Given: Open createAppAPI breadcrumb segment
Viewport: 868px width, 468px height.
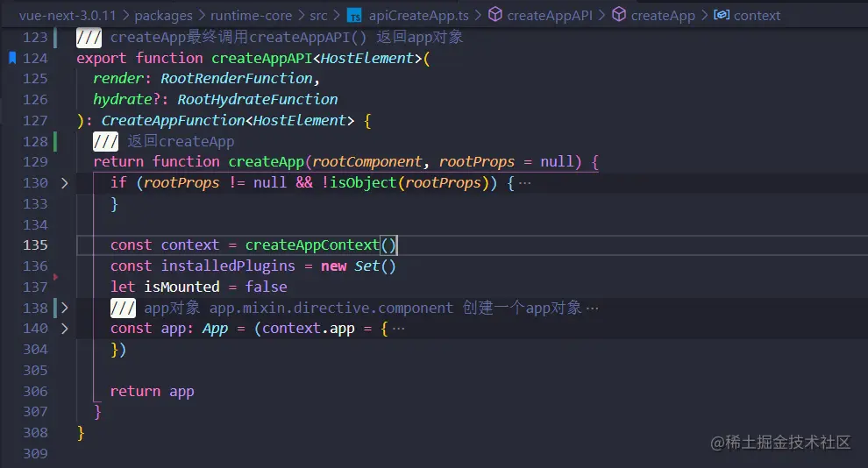Looking at the screenshot, I should coord(550,16).
